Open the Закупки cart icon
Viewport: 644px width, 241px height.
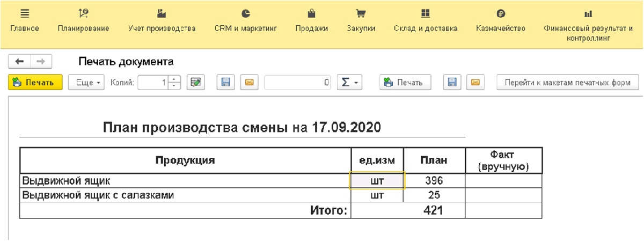point(361,13)
